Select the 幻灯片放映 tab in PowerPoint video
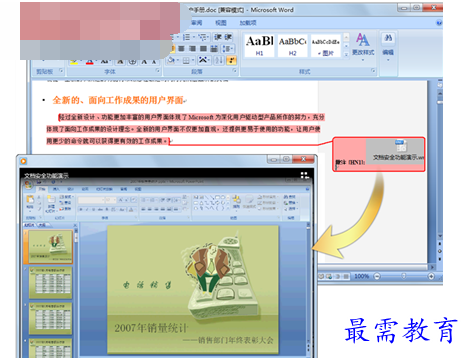The width and height of the screenshot is (466, 362). [x=104, y=189]
